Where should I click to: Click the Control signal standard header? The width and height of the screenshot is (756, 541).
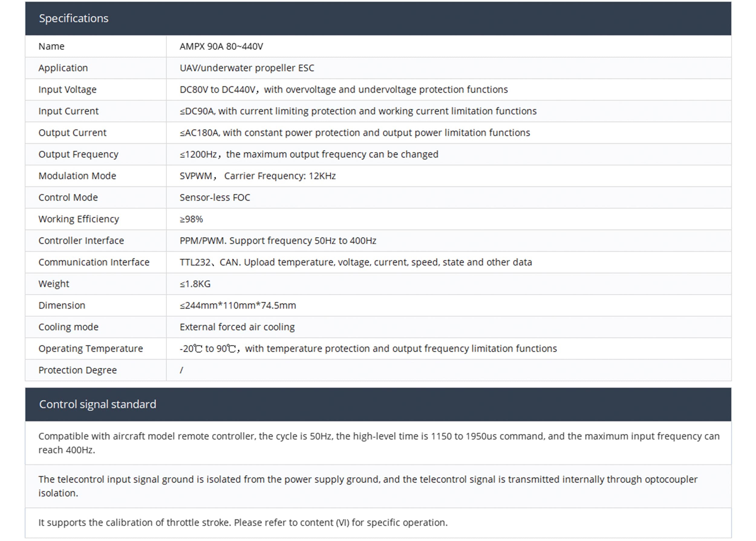pyautogui.click(x=97, y=404)
